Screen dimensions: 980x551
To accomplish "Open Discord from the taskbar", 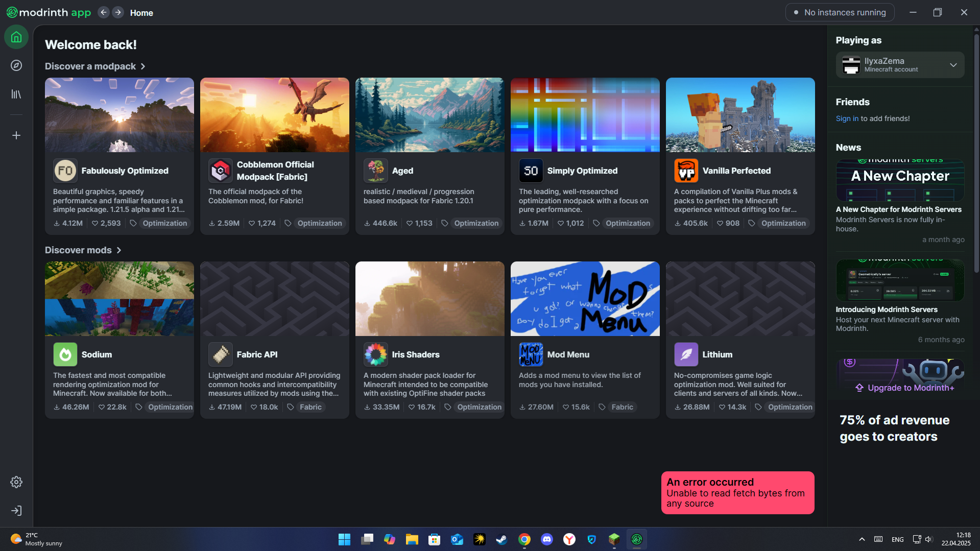I will click(547, 539).
